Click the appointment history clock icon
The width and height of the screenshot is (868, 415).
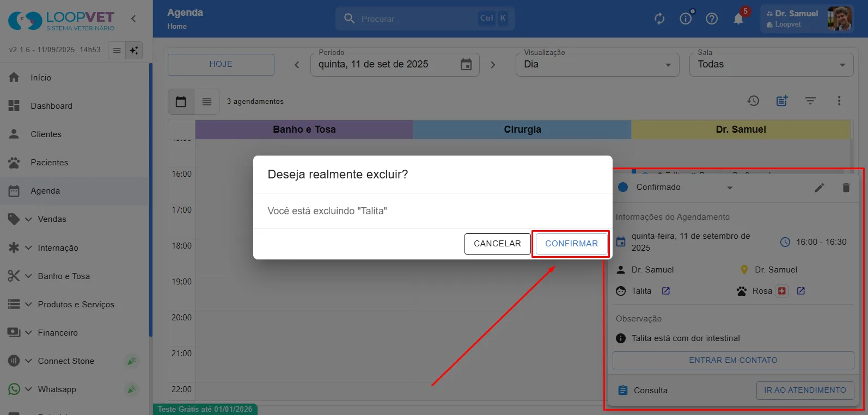[753, 101]
